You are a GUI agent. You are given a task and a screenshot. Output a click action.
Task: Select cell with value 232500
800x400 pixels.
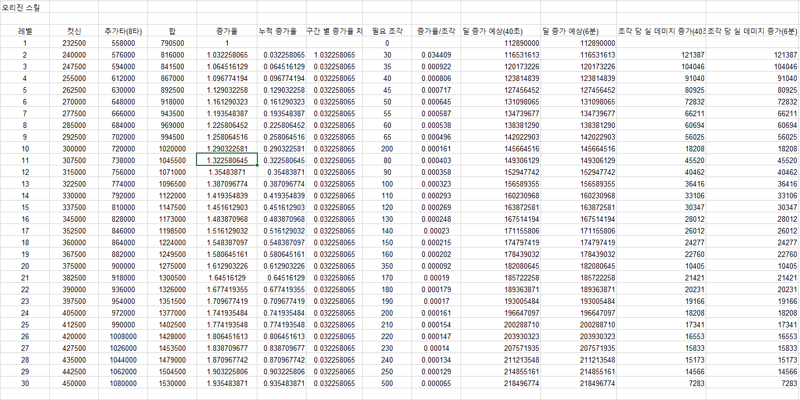[x=74, y=43]
